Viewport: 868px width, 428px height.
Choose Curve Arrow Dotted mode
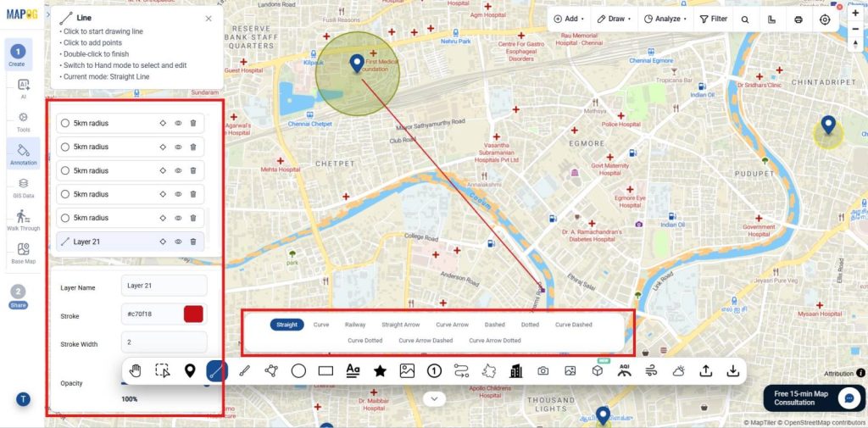(x=495, y=341)
